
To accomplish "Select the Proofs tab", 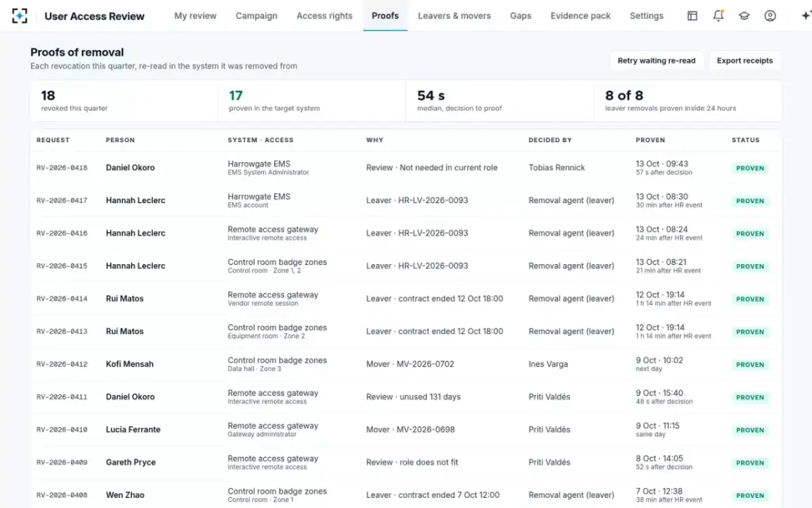I will coord(385,16).
